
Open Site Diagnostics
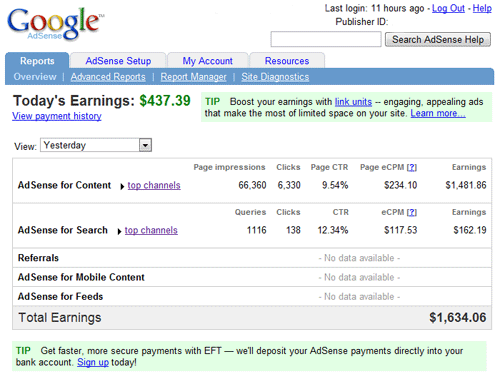[x=275, y=77]
